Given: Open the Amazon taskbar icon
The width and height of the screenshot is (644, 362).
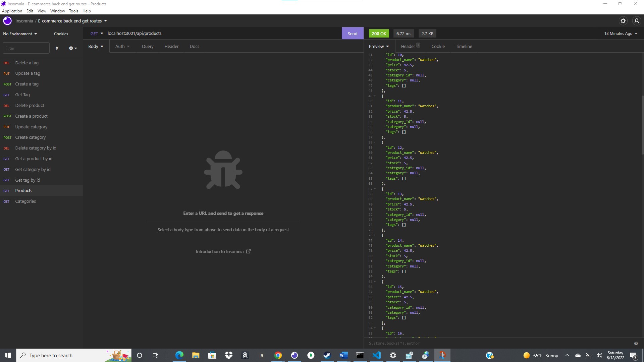Looking at the screenshot, I should click(245, 355).
